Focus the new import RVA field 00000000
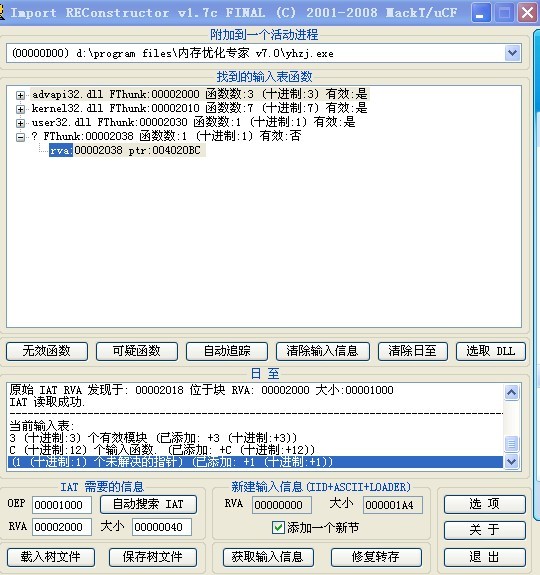The width and height of the screenshot is (540, 575). (282, 505)
